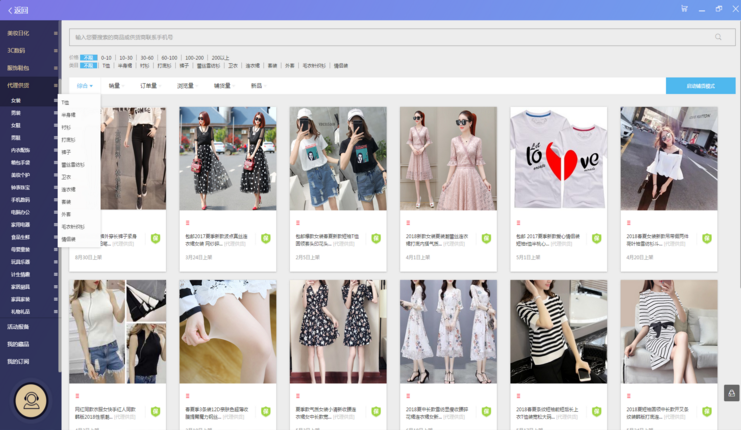The height and width of the screenshot is (430, 741).
Task: Click the back arrow 返回
Action: 17,10
